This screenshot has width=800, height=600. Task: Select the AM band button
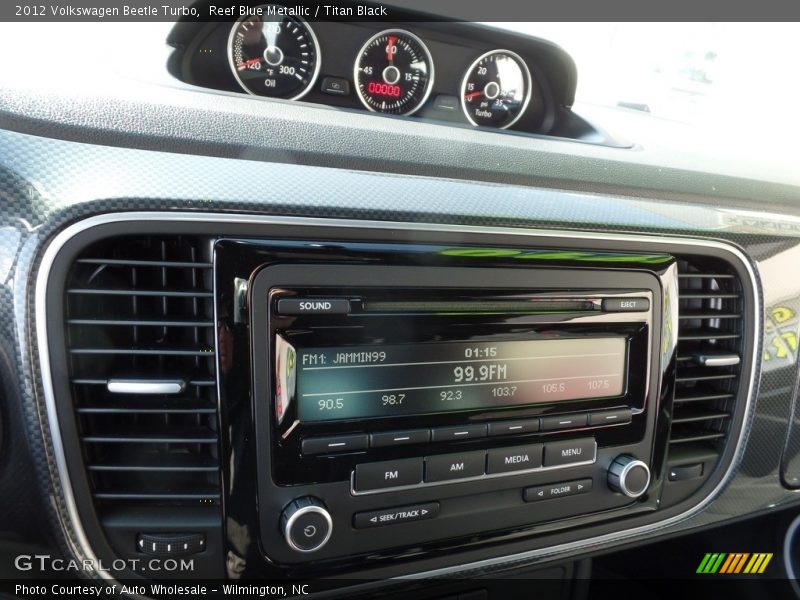point(455,466)
